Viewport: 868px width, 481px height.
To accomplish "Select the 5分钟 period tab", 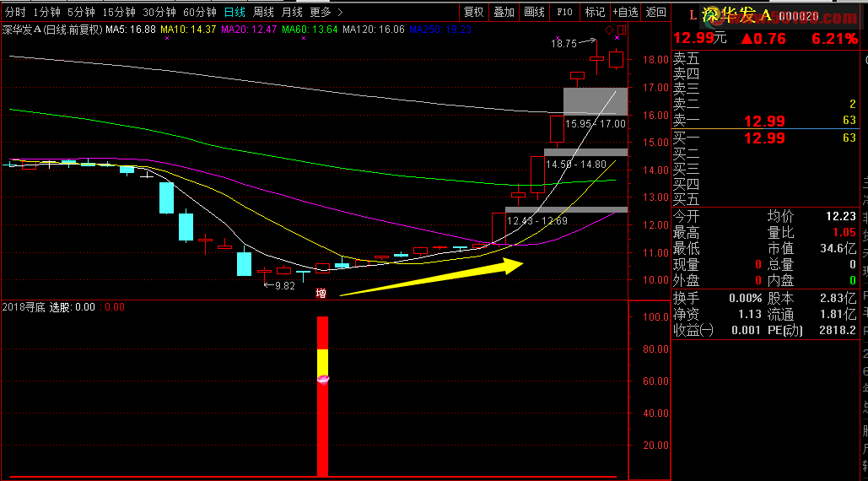I will click(x=81, y=12).
